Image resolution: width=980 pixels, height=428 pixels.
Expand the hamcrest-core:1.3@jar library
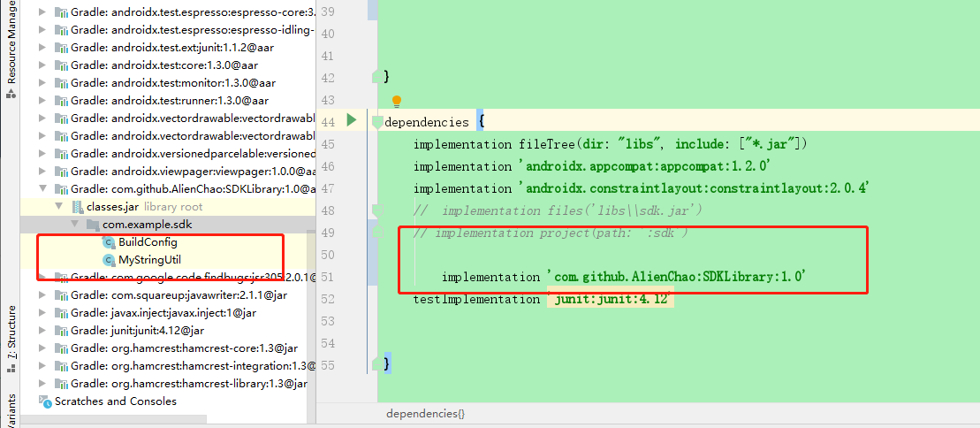[42, 348]
